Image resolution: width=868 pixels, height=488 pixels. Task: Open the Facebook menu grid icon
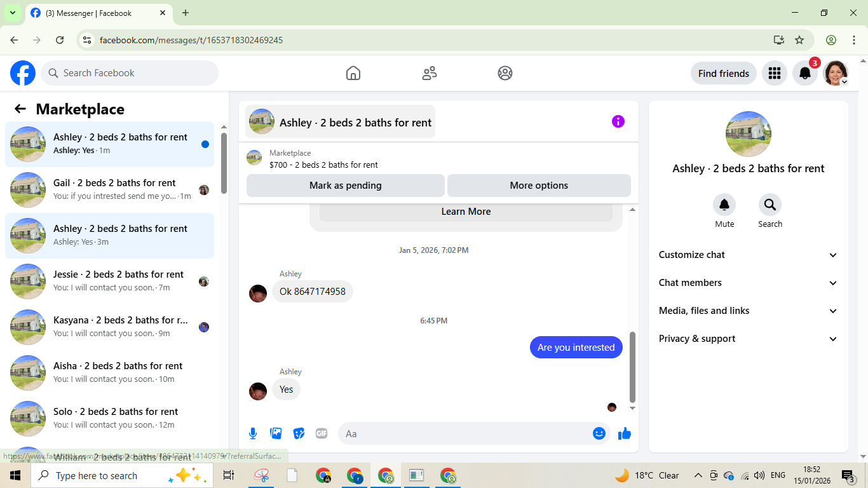(774, 73)
